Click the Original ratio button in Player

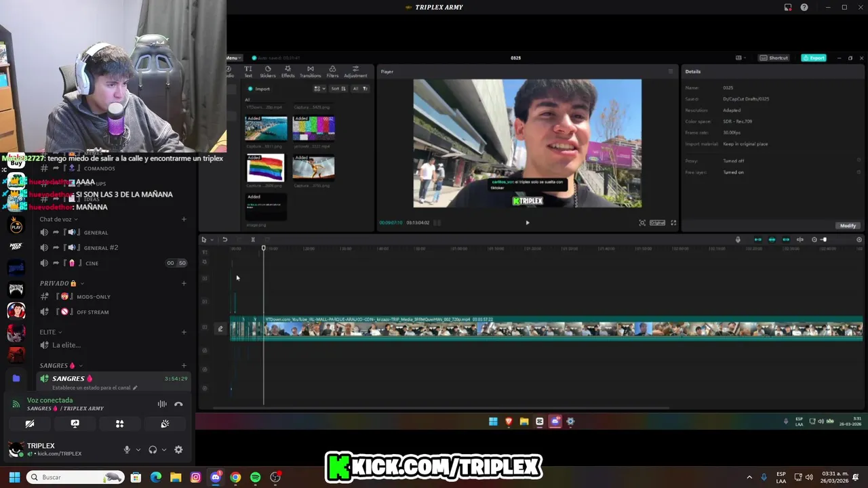pos(658,222)
